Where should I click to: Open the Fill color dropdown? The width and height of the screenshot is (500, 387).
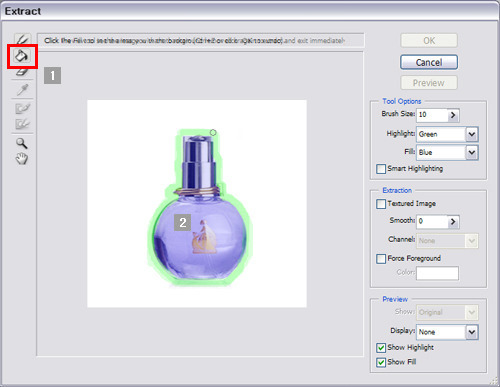click(471, 153)
